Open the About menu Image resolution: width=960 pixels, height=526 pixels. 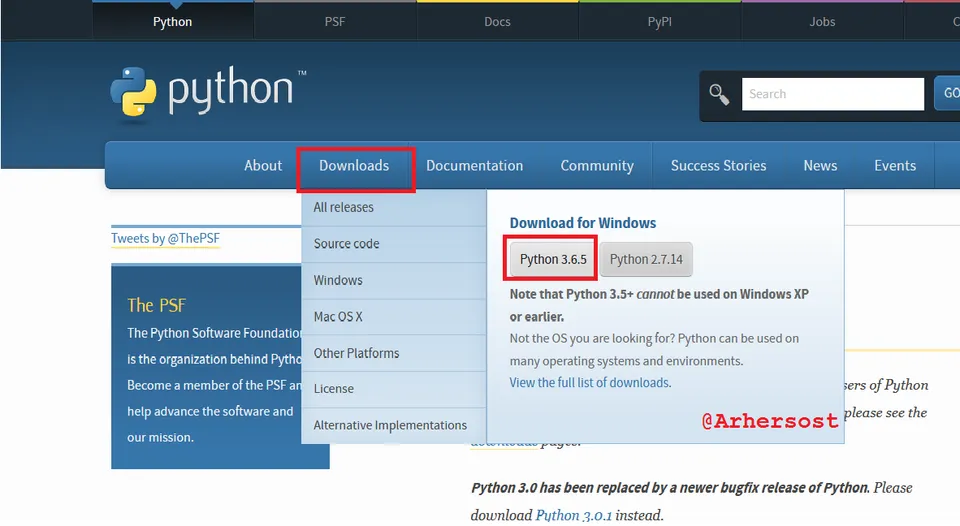(x=263, y=165)
